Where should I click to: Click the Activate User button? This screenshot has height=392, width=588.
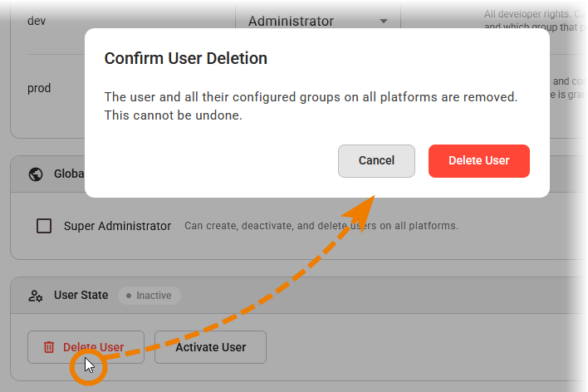(210, 347)
